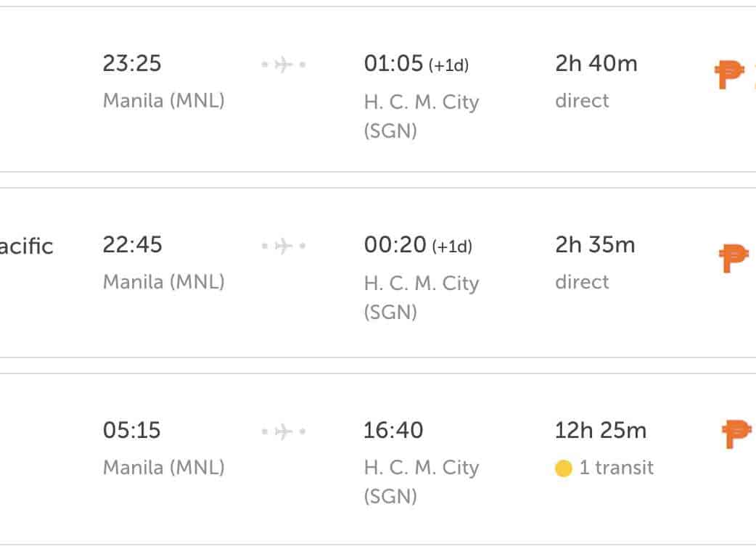Click the Pacific airline name
The height and width of the screenshot is (554, 756).
tap(26, 247)
